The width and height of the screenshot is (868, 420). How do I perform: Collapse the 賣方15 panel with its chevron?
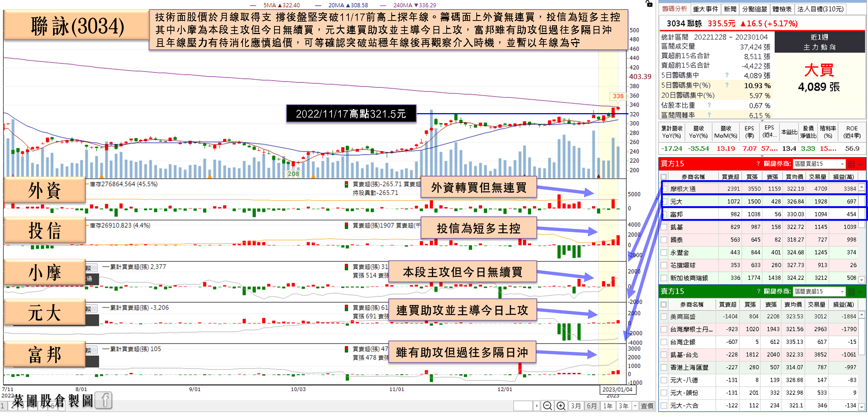[861, 292]
